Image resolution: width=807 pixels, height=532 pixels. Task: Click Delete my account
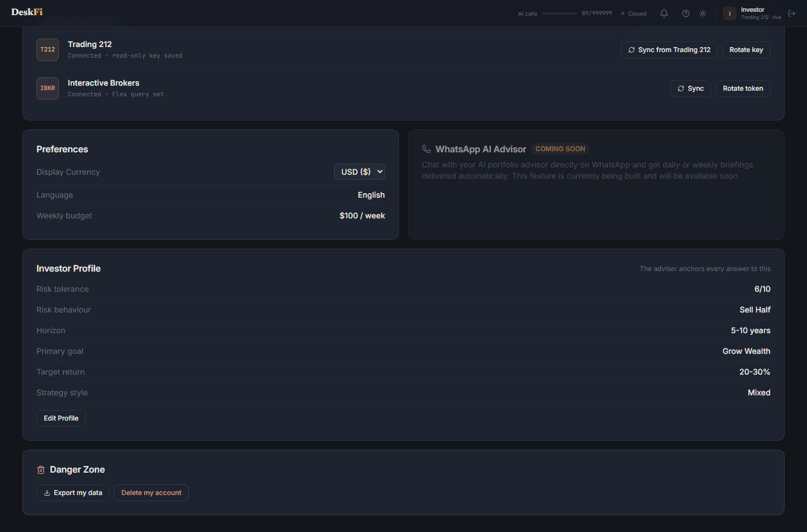(x=151, y=493)
